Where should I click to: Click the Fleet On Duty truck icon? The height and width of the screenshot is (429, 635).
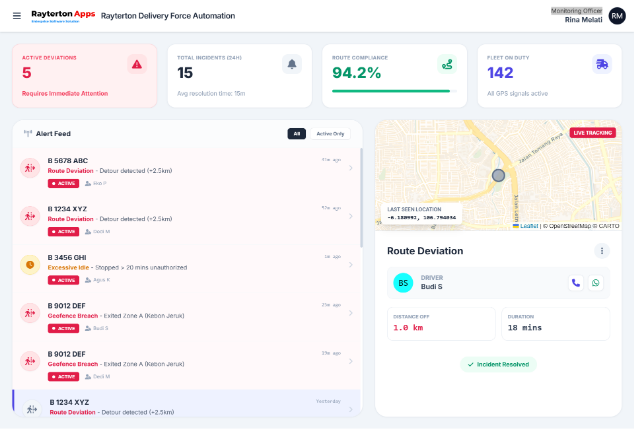point(602,64)
